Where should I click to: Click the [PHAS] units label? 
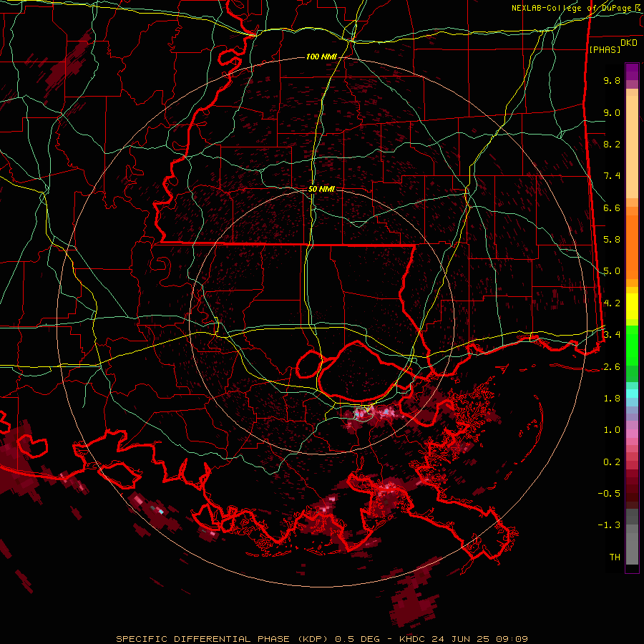(x=605, y=49)
